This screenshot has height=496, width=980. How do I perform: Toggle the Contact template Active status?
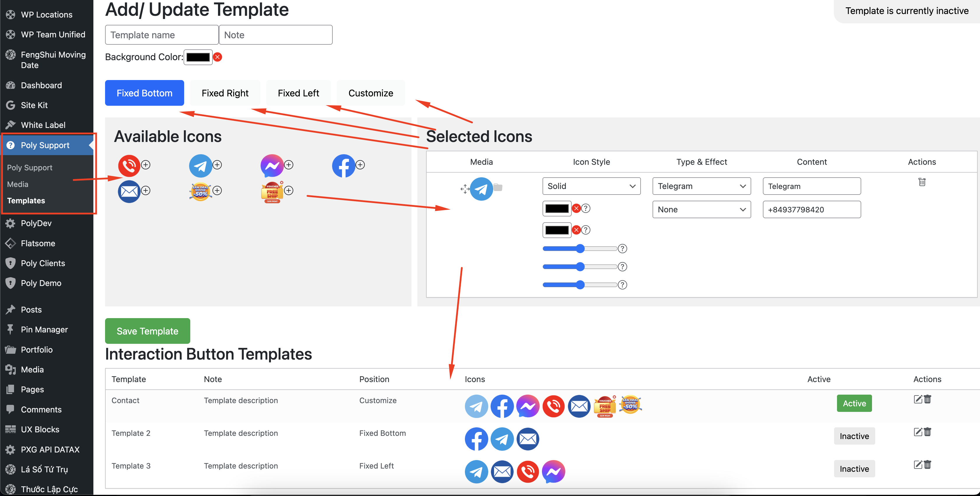click(854, 403)
